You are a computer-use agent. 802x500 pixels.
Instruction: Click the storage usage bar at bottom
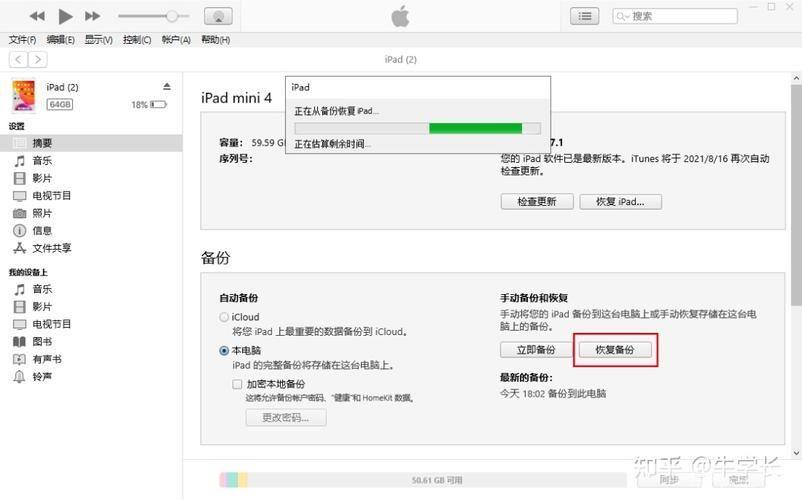tap(423, 480)
